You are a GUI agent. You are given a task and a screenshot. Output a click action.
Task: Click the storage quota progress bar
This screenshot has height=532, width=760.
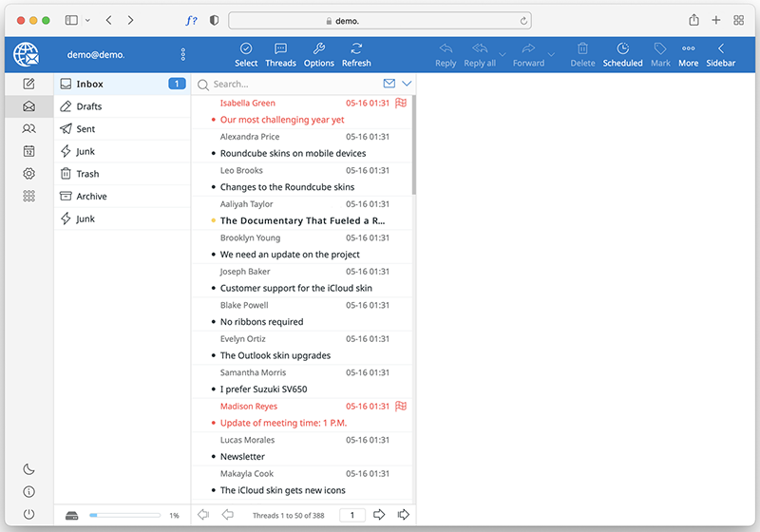click(124, 515)
